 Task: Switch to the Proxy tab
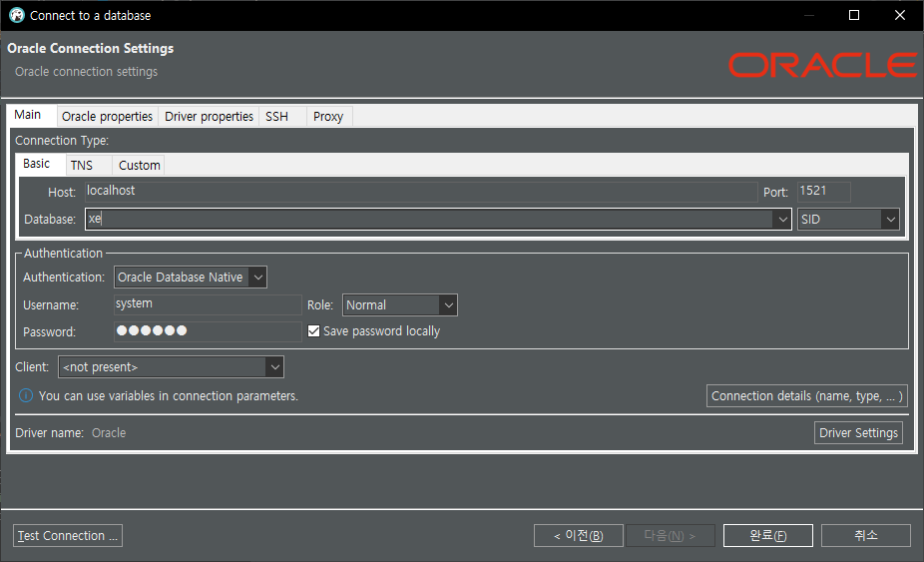coord(328,116)
